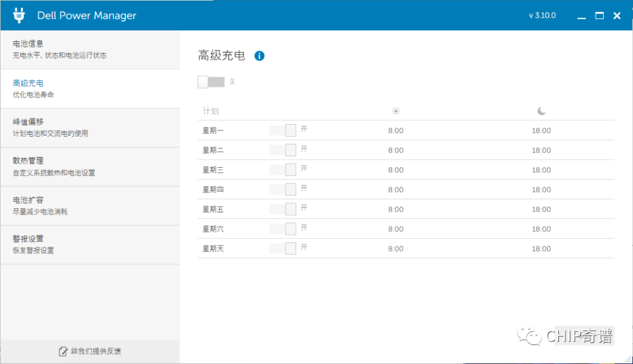Click the feedback pencil icon
The image size is (633, 364).
(63, 351)
